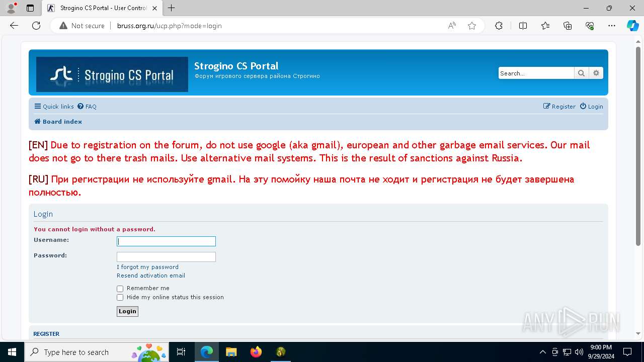The image size is (644, 362).
Task: Click Microsoft Edge taskbar icon
Action: [x=207, y=352]
